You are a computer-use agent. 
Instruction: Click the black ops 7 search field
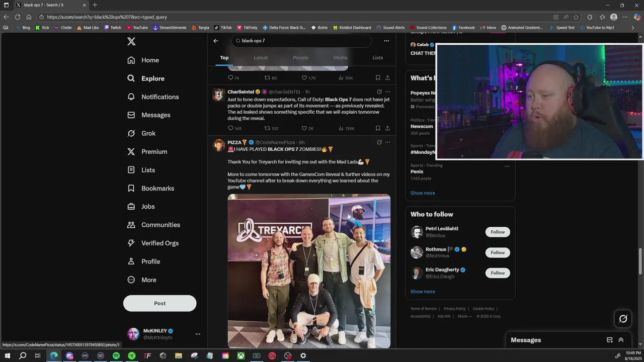coord(302,41)
